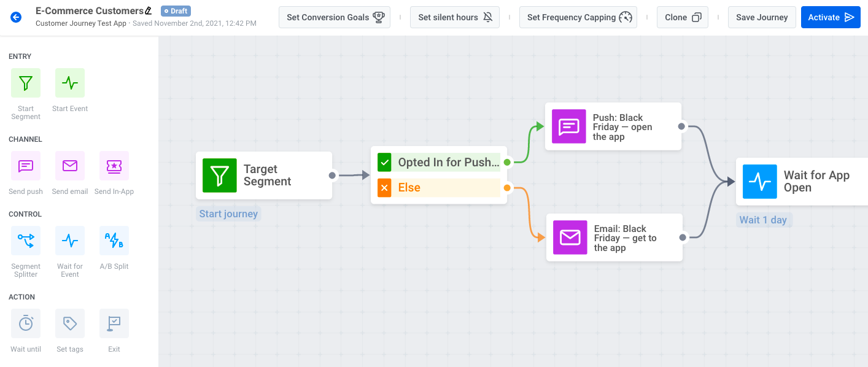Image resolution: width=868 pixels, height=367 pixels.
Task: Select the Wait until action icon
Action: [26, 323]
